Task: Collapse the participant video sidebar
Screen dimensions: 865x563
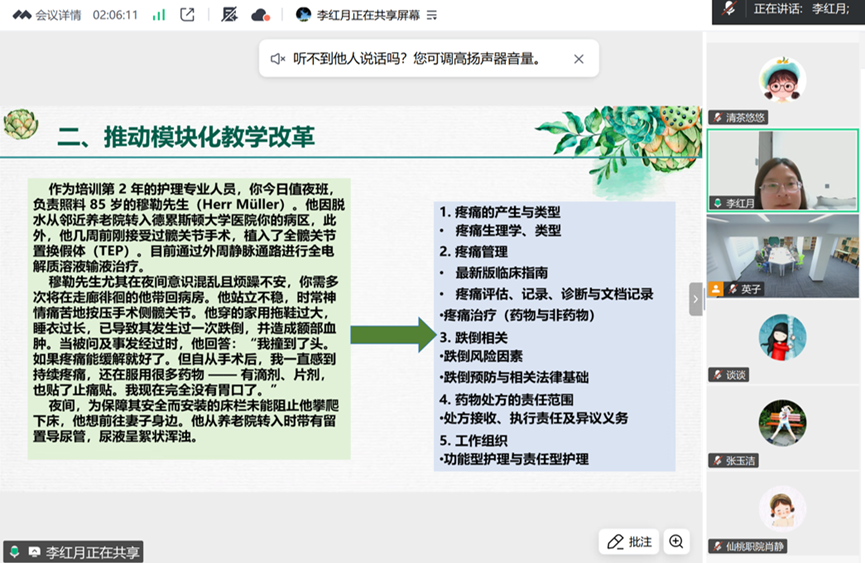Action: point(696,299)
